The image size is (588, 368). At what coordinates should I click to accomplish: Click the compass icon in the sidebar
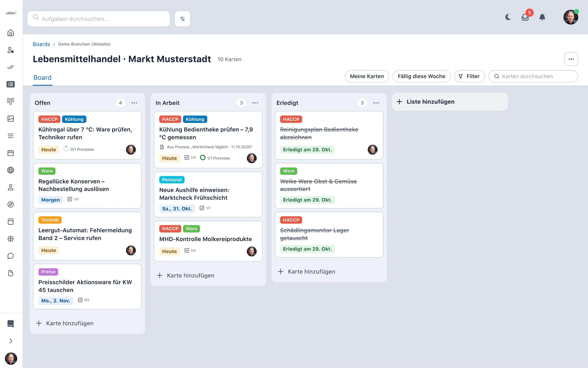(x=10, y=204)
